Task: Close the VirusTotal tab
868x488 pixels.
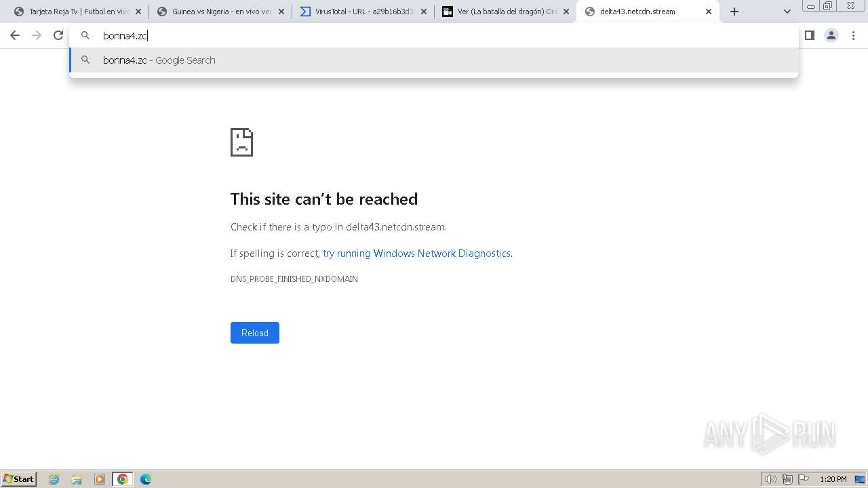Action: click(x=424, y=12)
